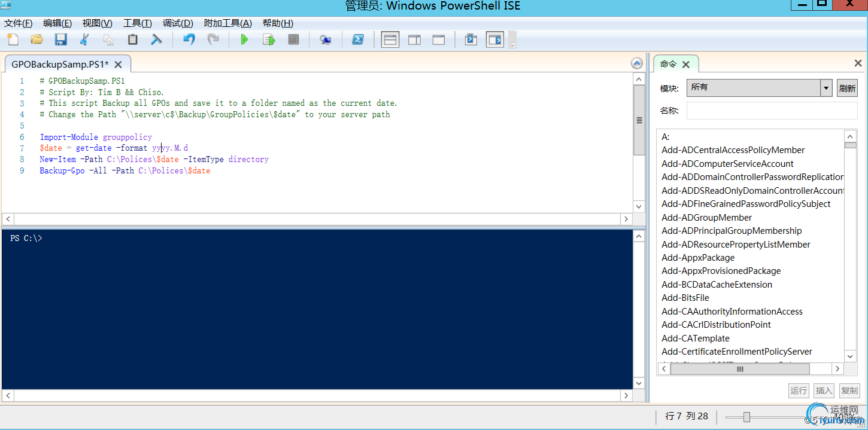The width and height of the screenshot is (868, 430).
Task: Adjust the zoom slider handle
Action: [746, 417]
